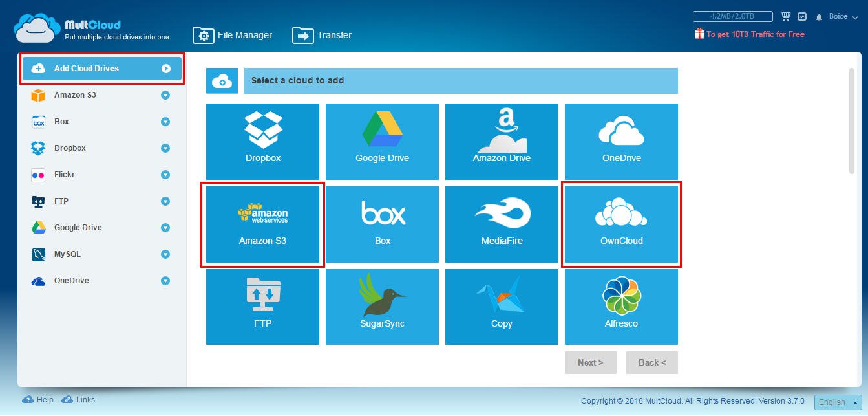Select the Alfresco cloud tile
The height and width of the screenshot is (416, 868).
pyautogui.click(x=621, y=307)
